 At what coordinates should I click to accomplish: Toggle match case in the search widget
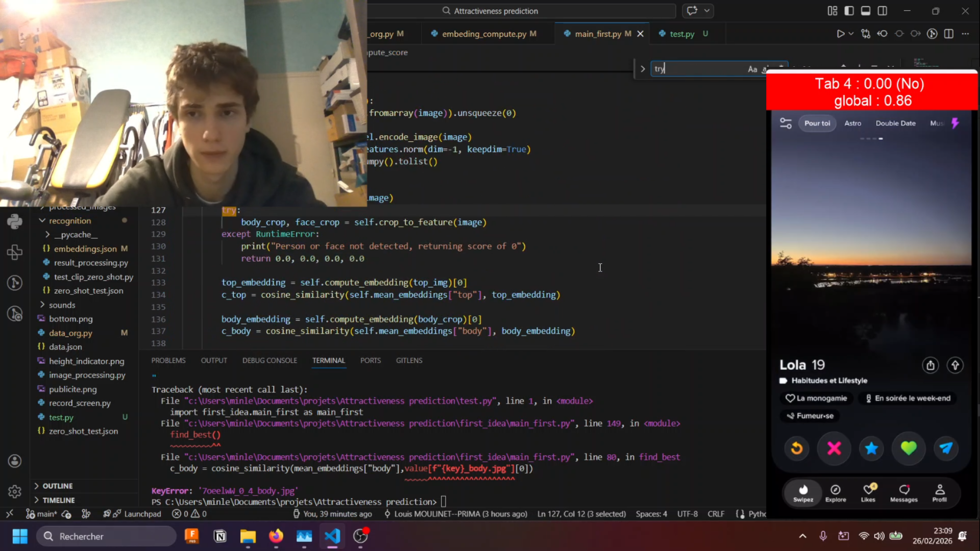click(x=752, y=69)
